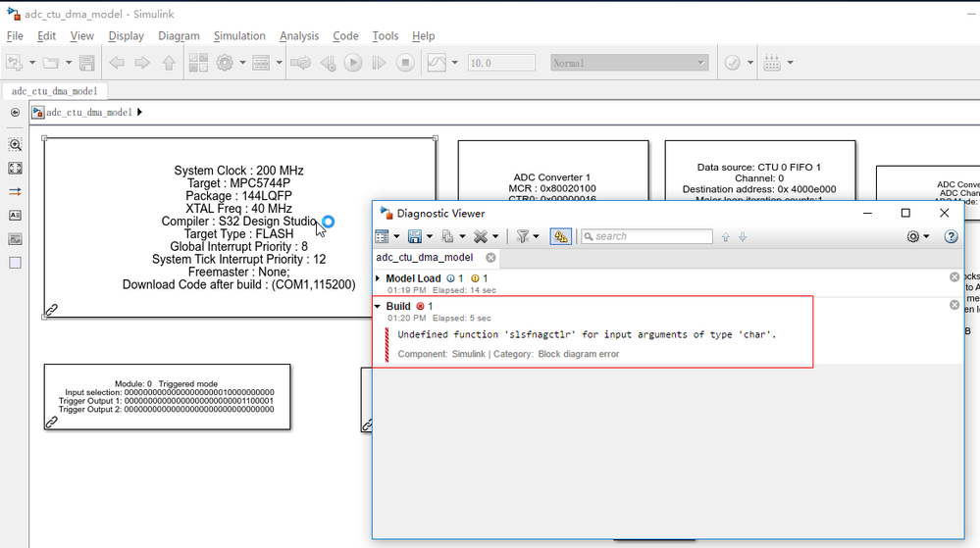Toggle suppressed warnings button in Diagnostic Viewer
Screen dimensions: 980x548
pos(560,236)
